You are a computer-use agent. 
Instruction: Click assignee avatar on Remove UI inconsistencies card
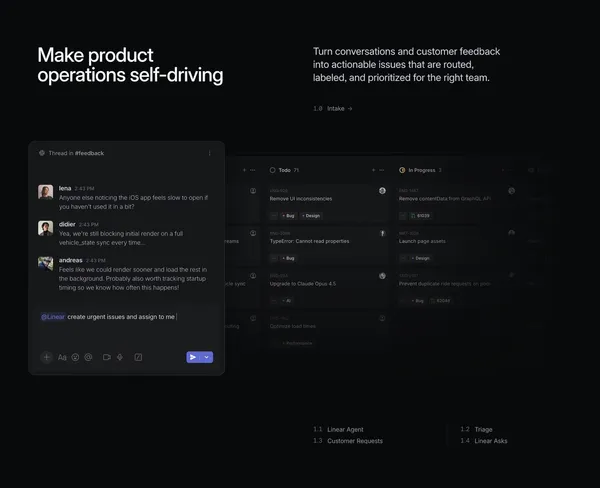click(x=382, y=191)
